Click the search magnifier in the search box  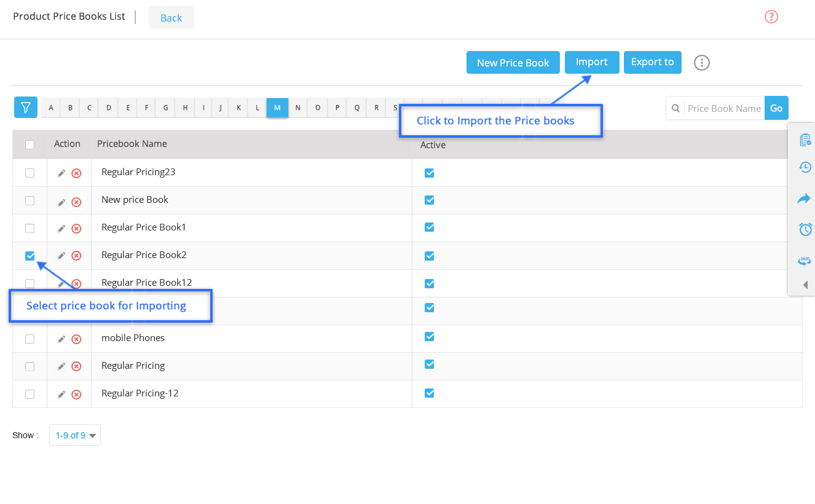click(676, 108)
